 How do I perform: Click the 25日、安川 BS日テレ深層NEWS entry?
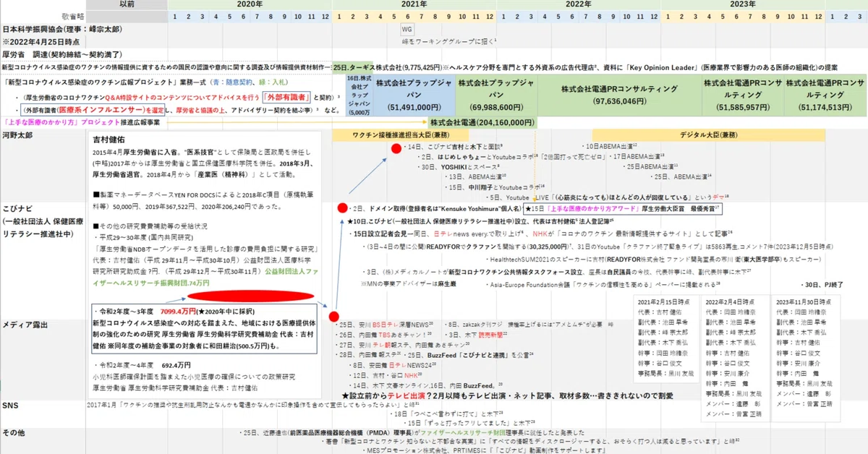386,325
